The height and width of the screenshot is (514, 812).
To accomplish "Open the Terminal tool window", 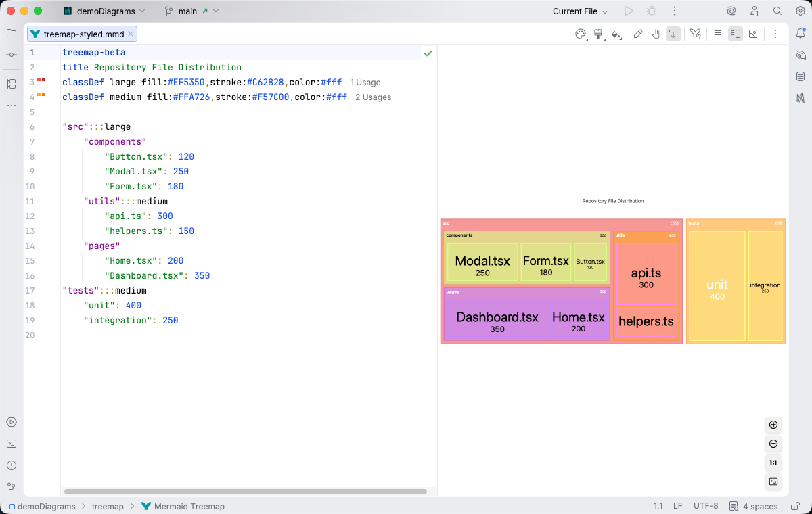I will click(12, 444).
